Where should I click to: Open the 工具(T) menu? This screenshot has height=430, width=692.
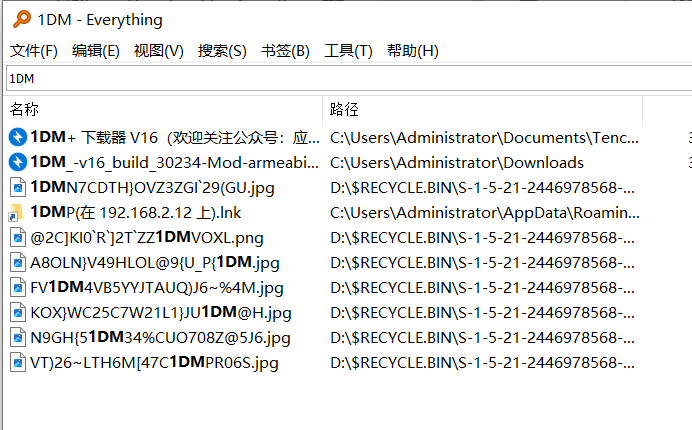[348, 51]
